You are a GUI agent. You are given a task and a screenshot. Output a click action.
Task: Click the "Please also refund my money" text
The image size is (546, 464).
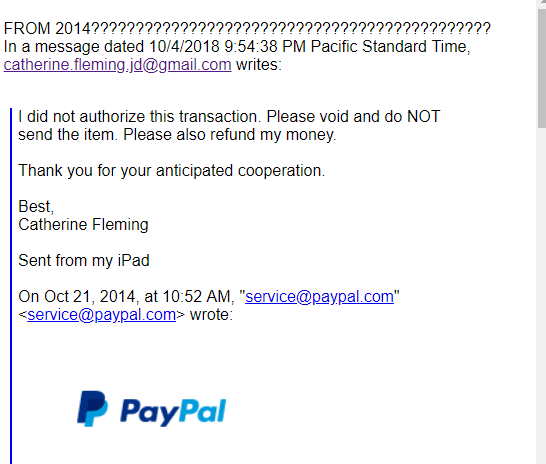(x=230, y=135)
